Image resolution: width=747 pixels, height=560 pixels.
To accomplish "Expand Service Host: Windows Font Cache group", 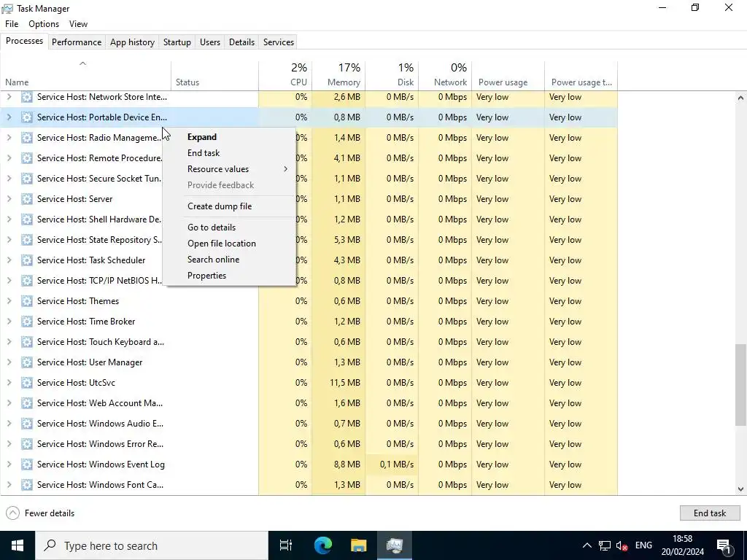I will [x=9, y=485].
